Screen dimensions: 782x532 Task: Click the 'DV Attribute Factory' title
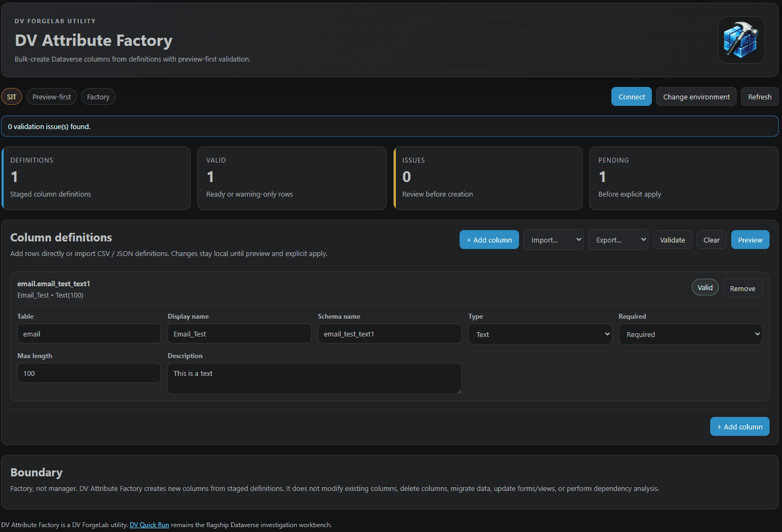(x=93, y=41)
